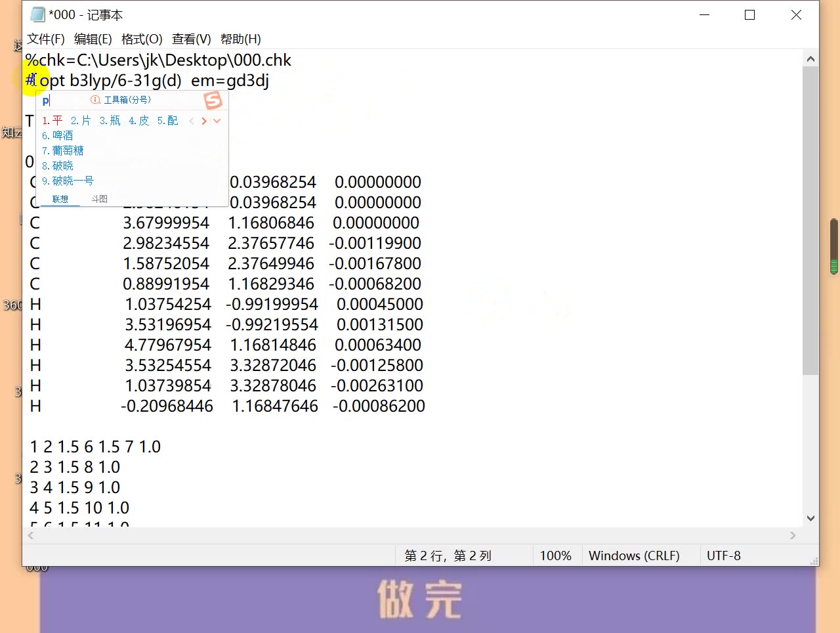Image resolution: width=840 pixels, height=633 pixels.
Task: Open the 格式(O) menu
Action: (142, 39)
